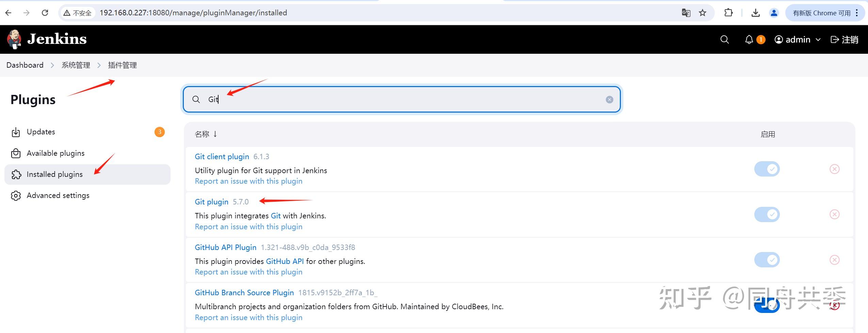
Task: Open the Git plugin 5.7.0 details link
Action: coord(212,201)
